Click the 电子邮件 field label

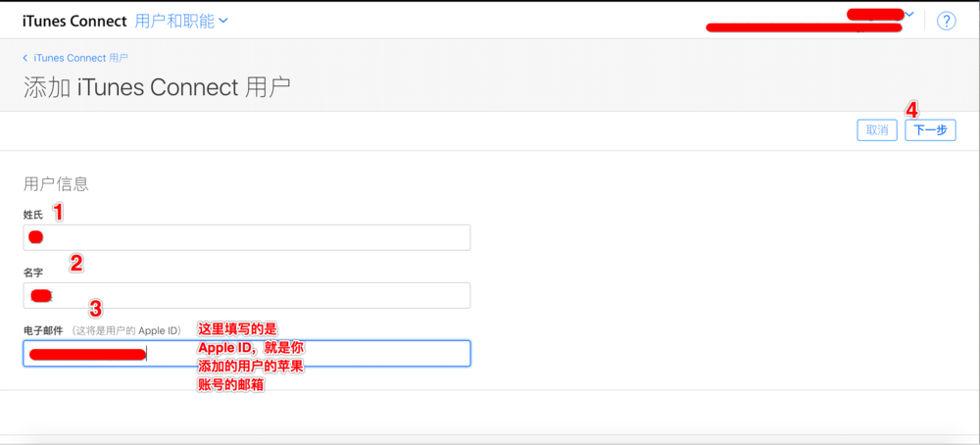[43, 330]
